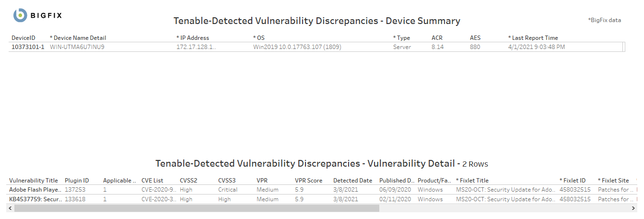Click the Fixlet Title column header
This screenshot has width=644, height=219.
tap(474, 181)
